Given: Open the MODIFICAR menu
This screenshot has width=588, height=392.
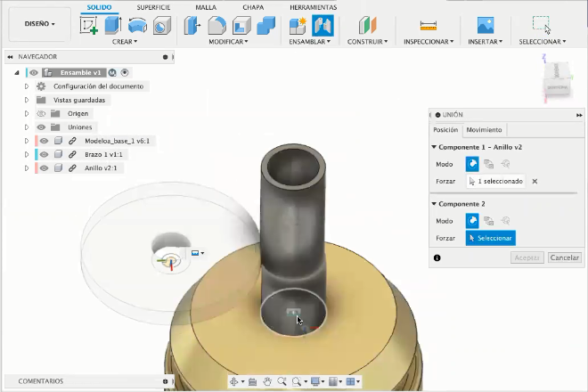Looking at the screenshot, I should point(228,42).
